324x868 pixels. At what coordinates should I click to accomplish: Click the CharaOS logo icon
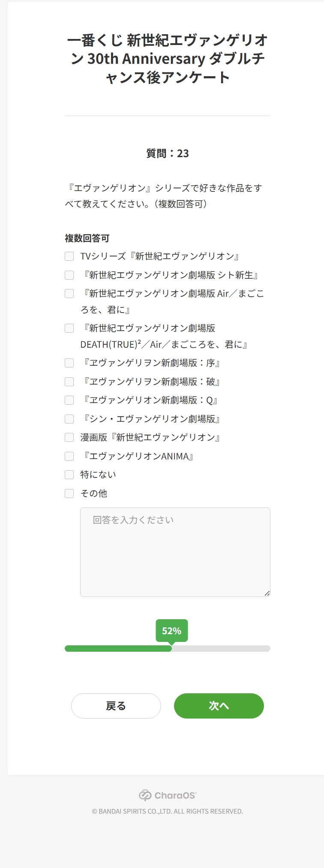coord(145,795)
